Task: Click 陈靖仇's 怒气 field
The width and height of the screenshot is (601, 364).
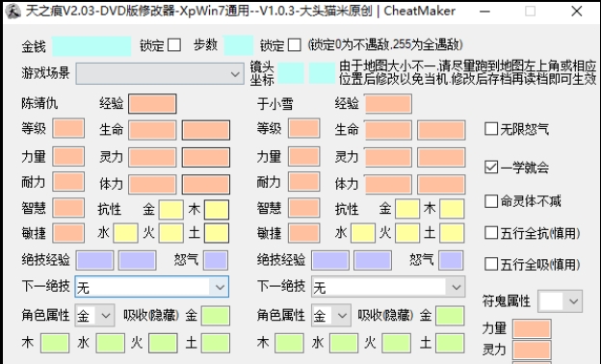Action: click(216, 261)
